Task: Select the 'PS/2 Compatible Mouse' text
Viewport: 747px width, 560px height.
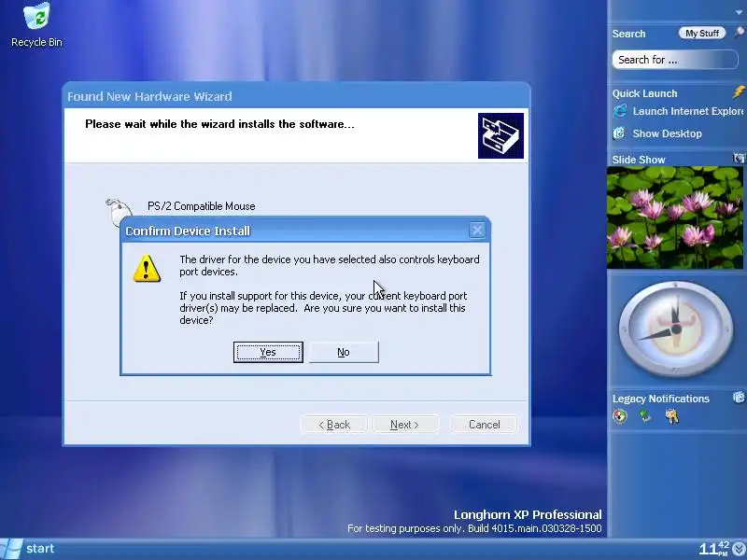Action: click(201, 206)
